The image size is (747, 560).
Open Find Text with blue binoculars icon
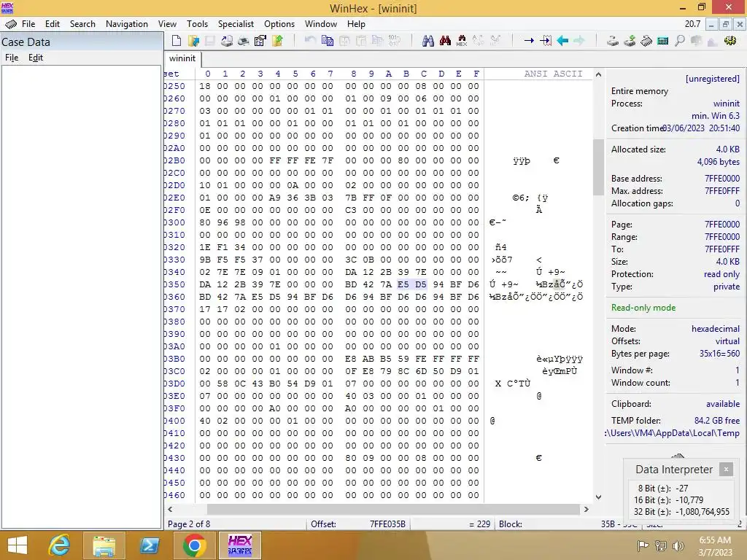pyautogui.click(x=427, y=41)
